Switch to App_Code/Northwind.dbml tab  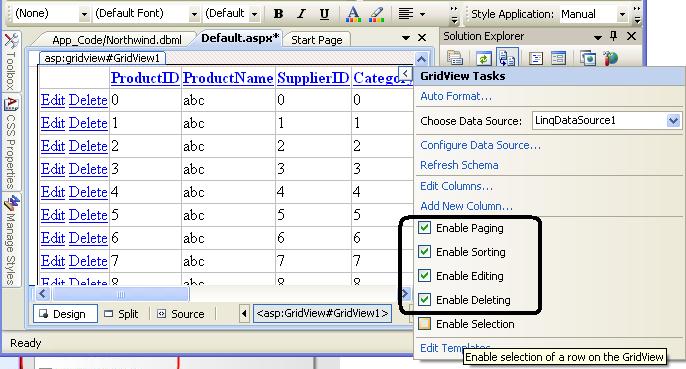(x=117, y=40)
